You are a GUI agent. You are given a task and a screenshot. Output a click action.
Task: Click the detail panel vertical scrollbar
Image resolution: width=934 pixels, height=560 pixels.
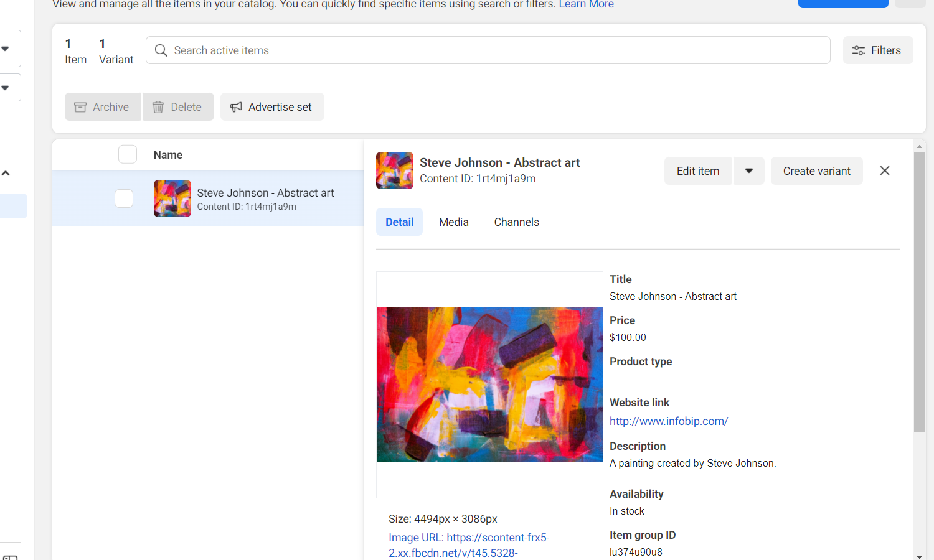coord(919,292)
